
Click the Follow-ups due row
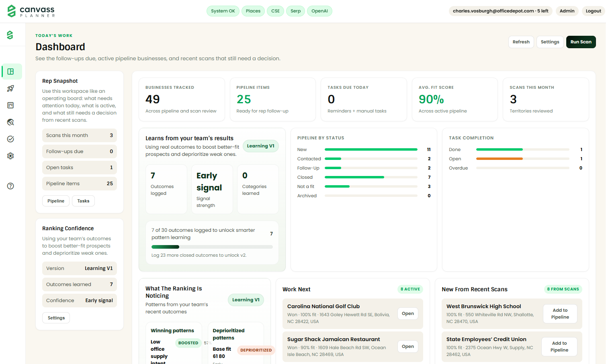80,151
